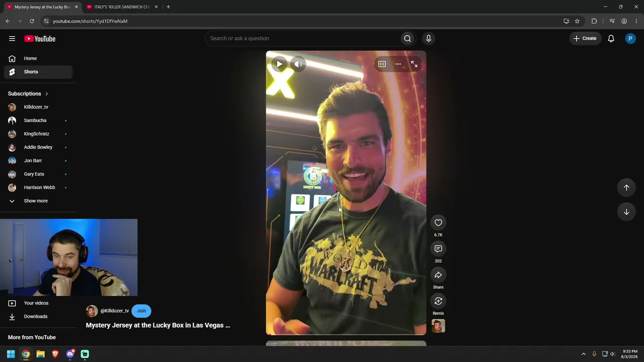Image resolution: width=644 pixels, height=362 pixels.
Task: Open Discord from the taskbar
Action: pyautogui.click(x=70, y=354)
